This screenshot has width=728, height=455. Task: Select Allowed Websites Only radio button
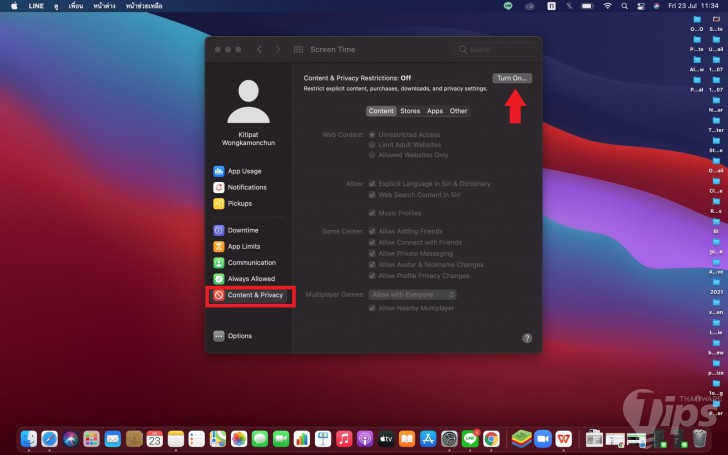tap(372, 155)
